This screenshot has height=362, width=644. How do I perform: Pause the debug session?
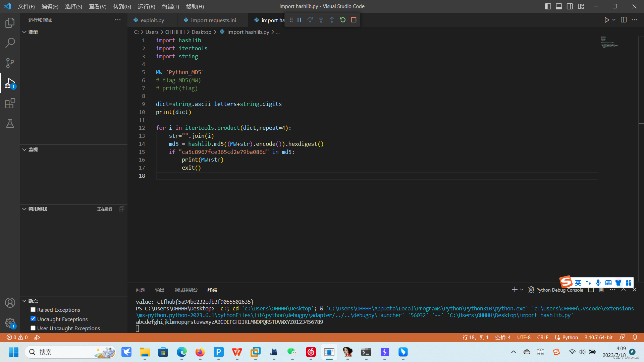(299, 20)
